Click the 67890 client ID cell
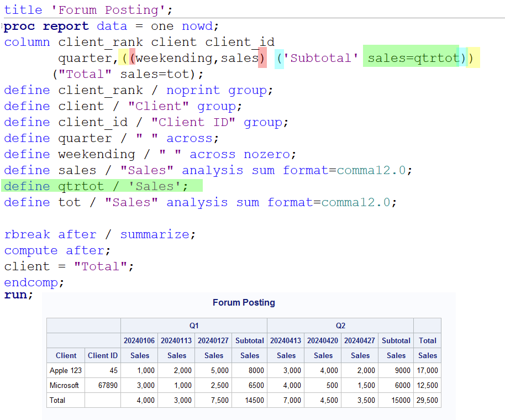The image size is (505, 420). (x=108, y=385)
